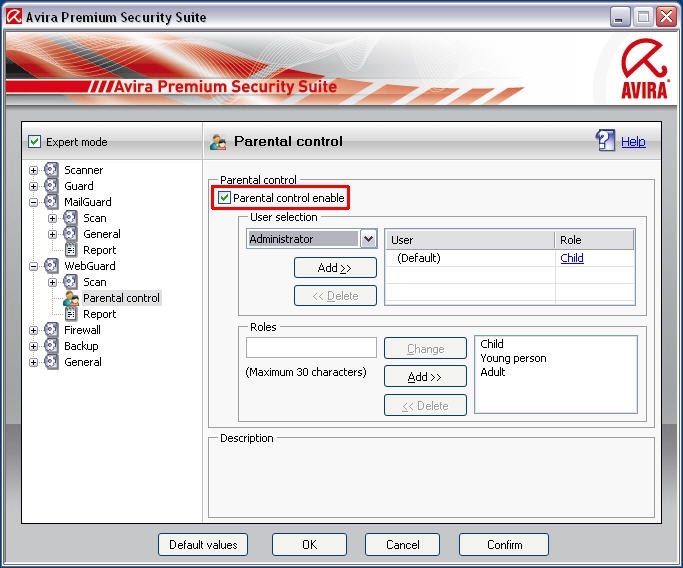The image size is (683, 568).
Task: Select Adult in the roles list
Action: (493, 372)
